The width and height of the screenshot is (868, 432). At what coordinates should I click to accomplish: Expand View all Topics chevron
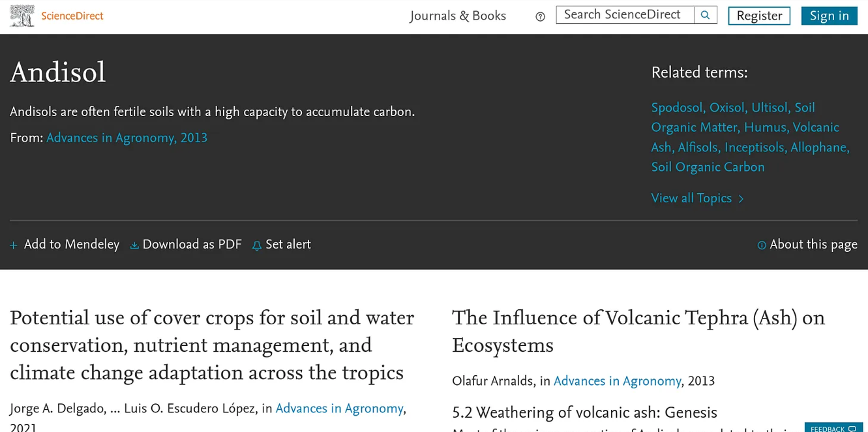coord(741,199)
